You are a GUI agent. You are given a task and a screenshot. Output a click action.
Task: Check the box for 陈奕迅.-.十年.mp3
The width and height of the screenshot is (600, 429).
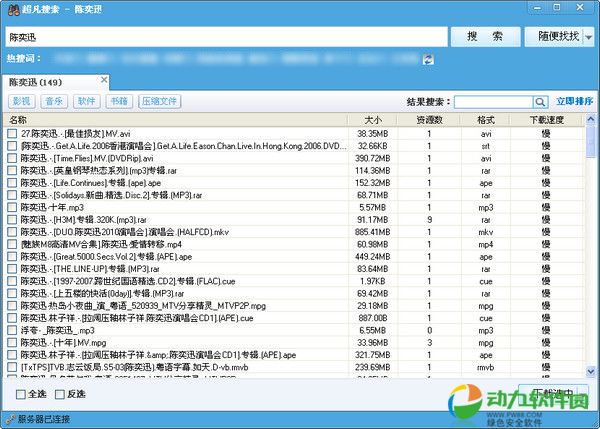[x=12, y=207]
